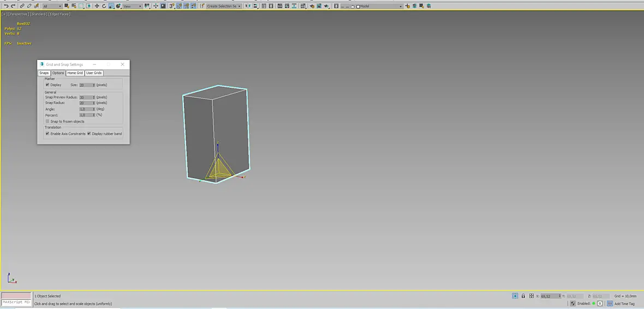Click the Edged Faces viewport label

[59, 14]
